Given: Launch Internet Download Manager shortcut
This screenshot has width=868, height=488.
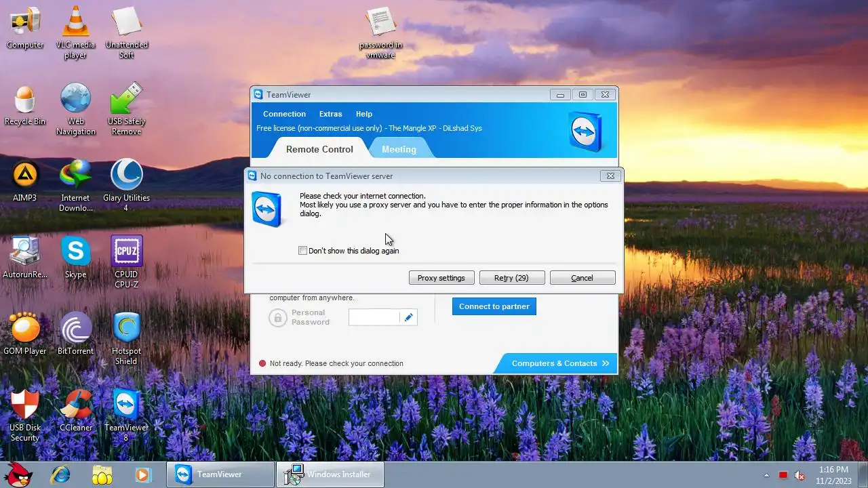Looking at the screenshot, I should click(x=75, y=186).
